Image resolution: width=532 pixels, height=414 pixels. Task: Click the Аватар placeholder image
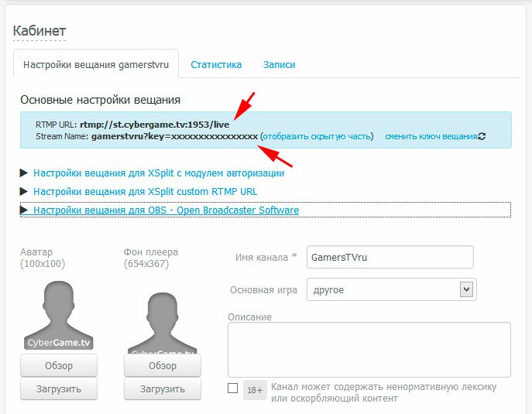(x=59, y=315)
